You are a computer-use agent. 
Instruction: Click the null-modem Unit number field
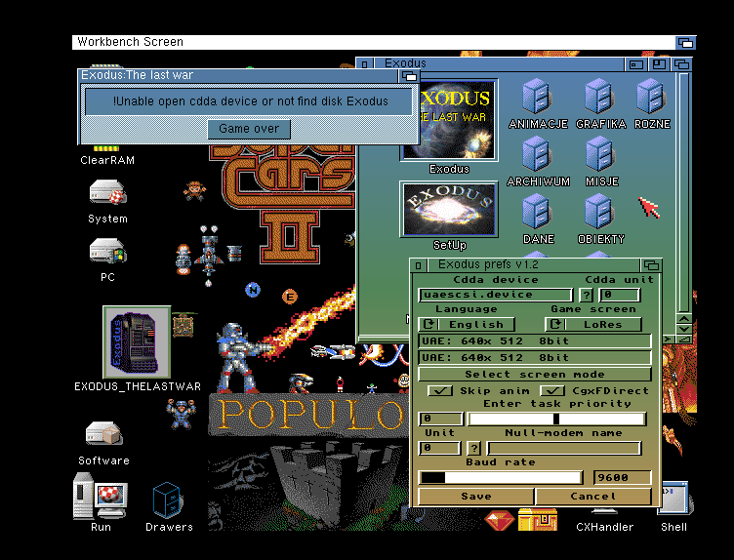tap(439, 448)
